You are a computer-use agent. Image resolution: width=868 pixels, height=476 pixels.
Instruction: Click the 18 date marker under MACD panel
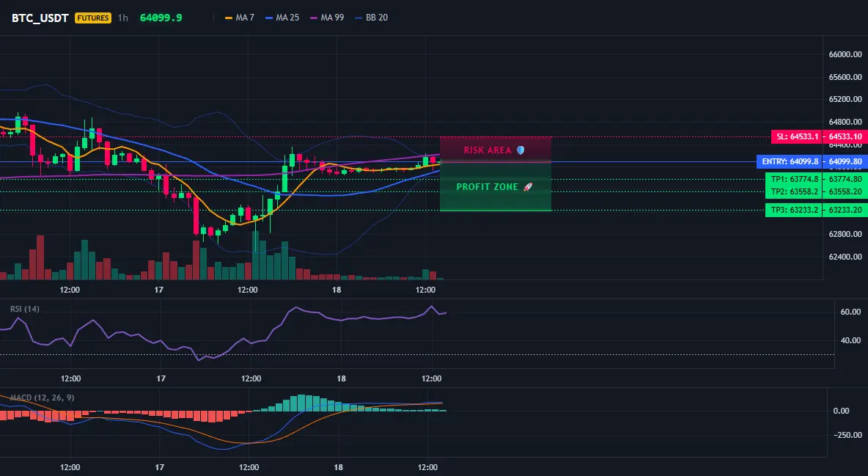click(x=338, y=467)
